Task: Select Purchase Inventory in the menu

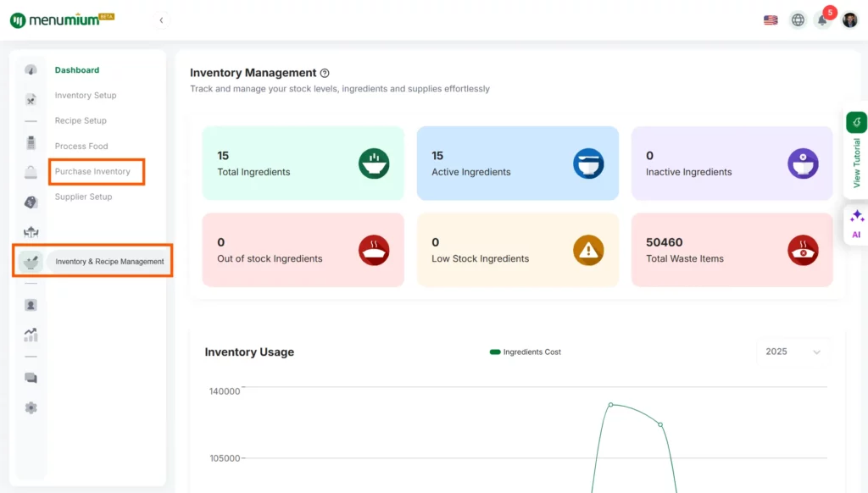Action: pyautogui.click(x=92, y=171)
